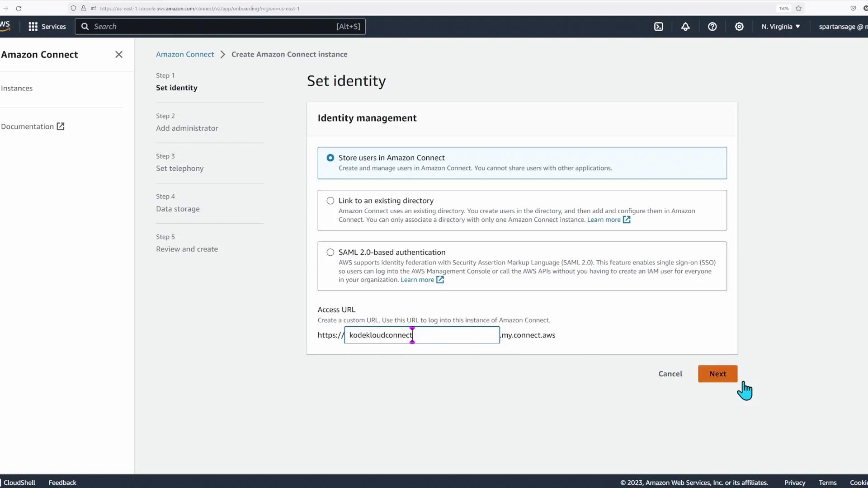Choose SAML 2.0-based authentication option

(330, 252)
